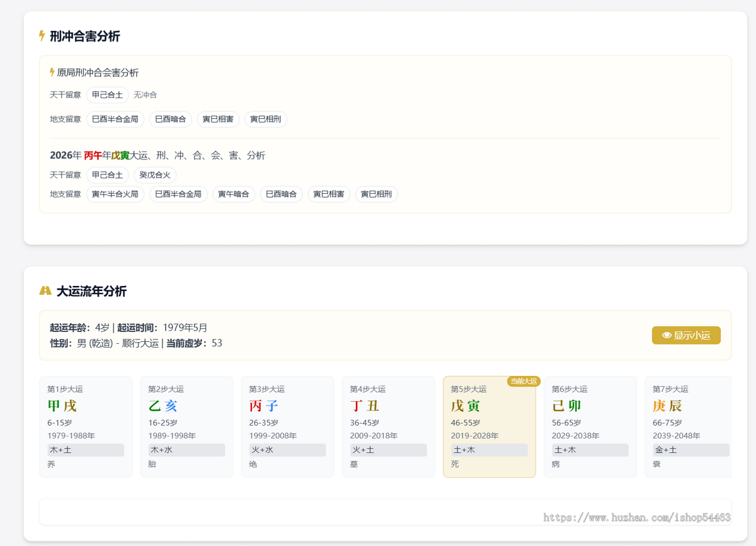This screenshot has height=546, width=756.
Task: Click the 寅午半合火局 tag
Action: tap(115, 194)
